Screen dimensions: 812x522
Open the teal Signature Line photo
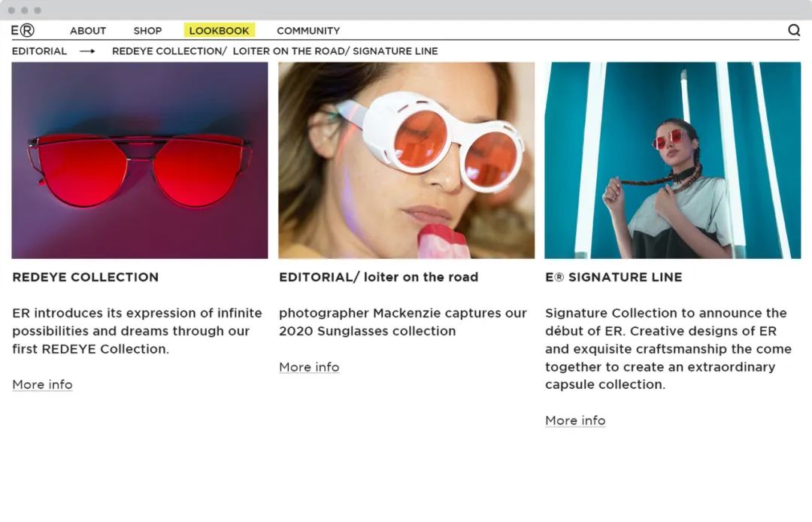coord(673,160)
